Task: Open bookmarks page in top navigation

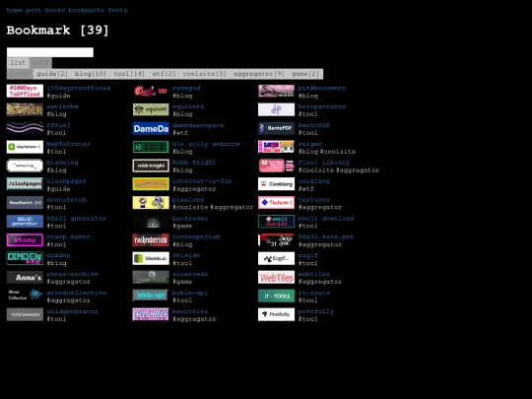Action: (x=86, y=10)
